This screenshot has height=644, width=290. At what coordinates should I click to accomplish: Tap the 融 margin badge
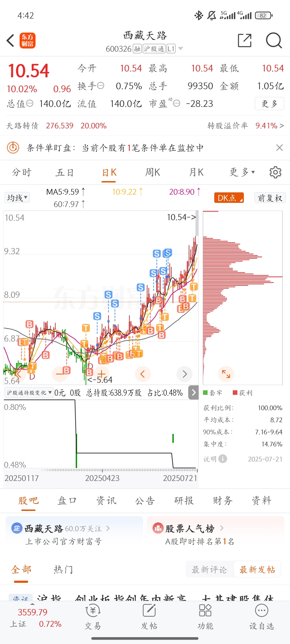click(x=137, y=49)
